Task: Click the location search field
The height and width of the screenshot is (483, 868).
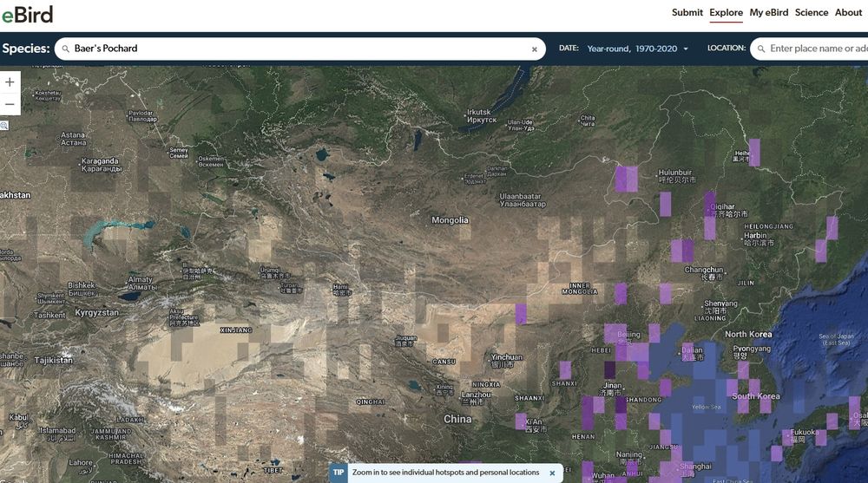Action: [809, 49]
